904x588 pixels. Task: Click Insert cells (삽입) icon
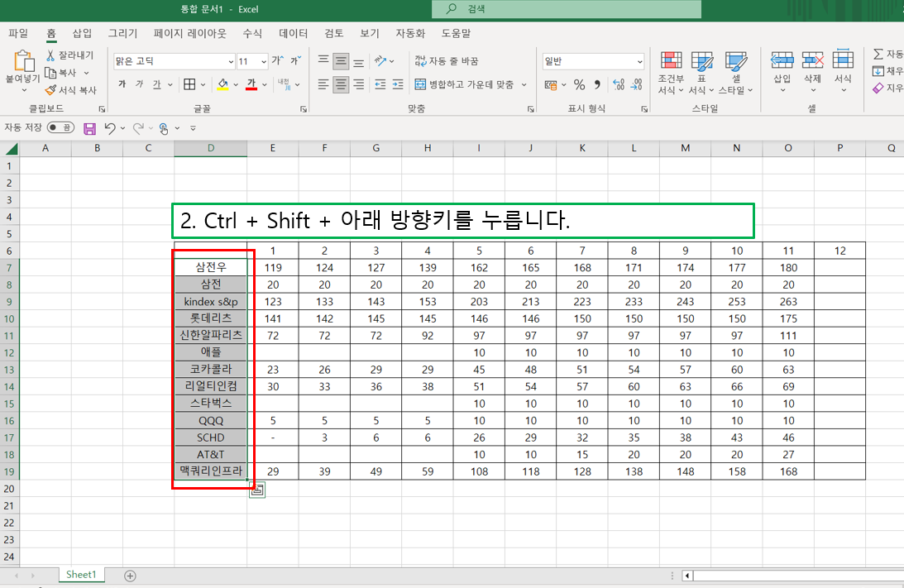[x=782, y=61]
